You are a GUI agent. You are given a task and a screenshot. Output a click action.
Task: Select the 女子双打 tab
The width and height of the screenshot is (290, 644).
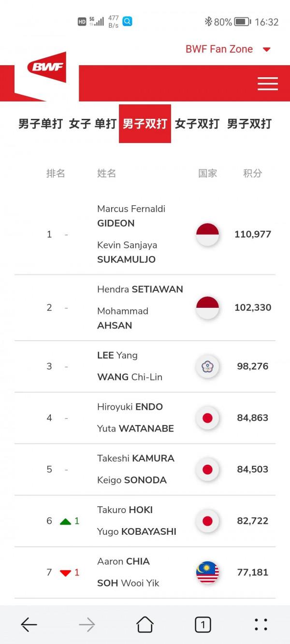(x=197, y=124)
